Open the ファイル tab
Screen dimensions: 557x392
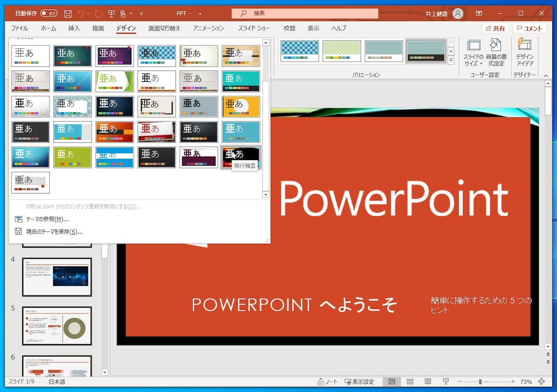click(19, 28)
